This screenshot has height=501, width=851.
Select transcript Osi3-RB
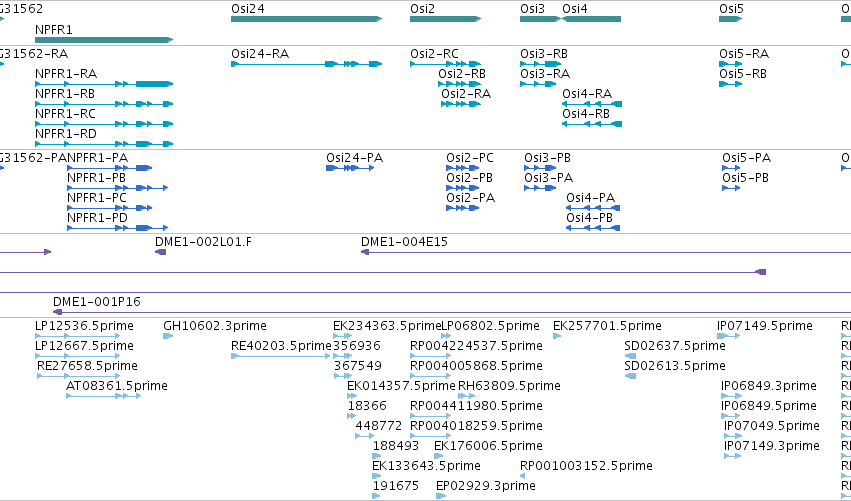click(x=540, y=64)
